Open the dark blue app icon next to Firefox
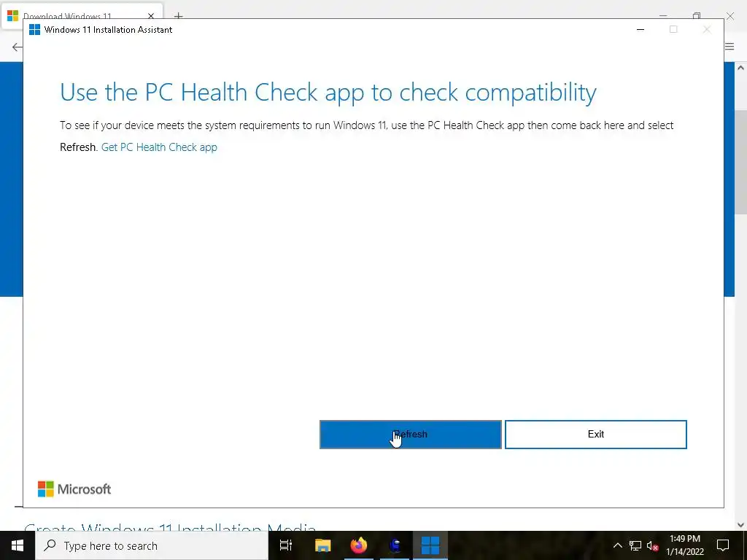This screenshot has width=747, height=560. pos(395,545)
